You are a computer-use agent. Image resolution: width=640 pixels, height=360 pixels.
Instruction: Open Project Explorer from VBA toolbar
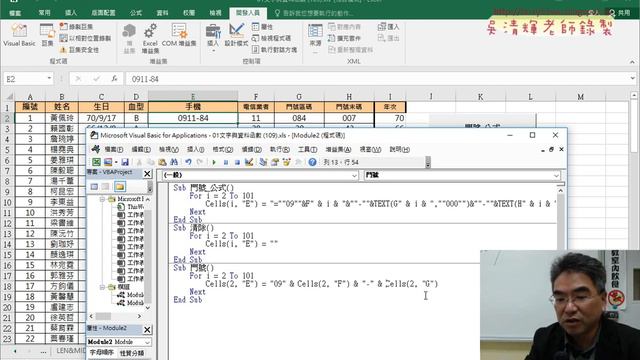[263, 162]
